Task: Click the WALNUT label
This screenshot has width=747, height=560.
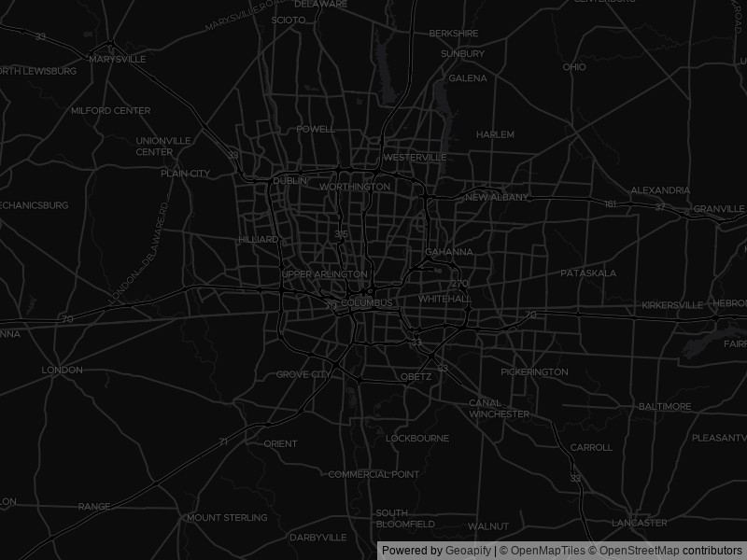Action: click(488, 526)
